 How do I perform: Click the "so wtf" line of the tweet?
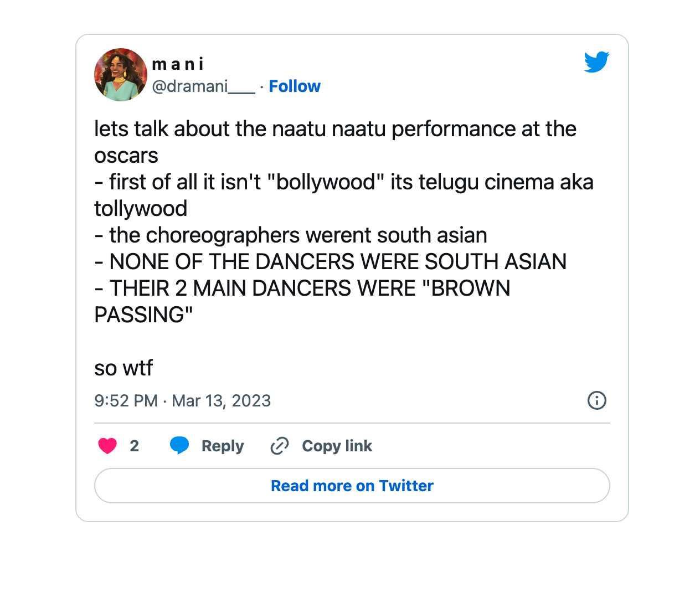[123, 368]
